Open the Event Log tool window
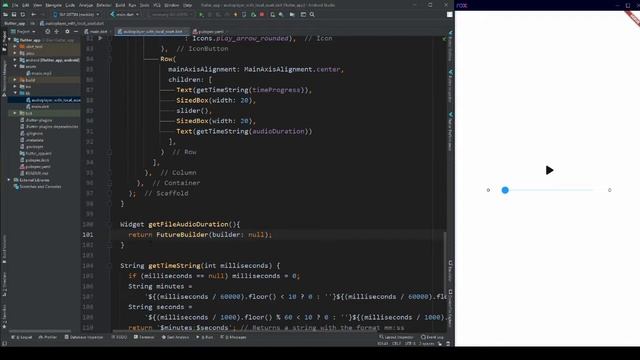This screenshot has height=360, width=640. pyautogui.click(x=432, y=338)
